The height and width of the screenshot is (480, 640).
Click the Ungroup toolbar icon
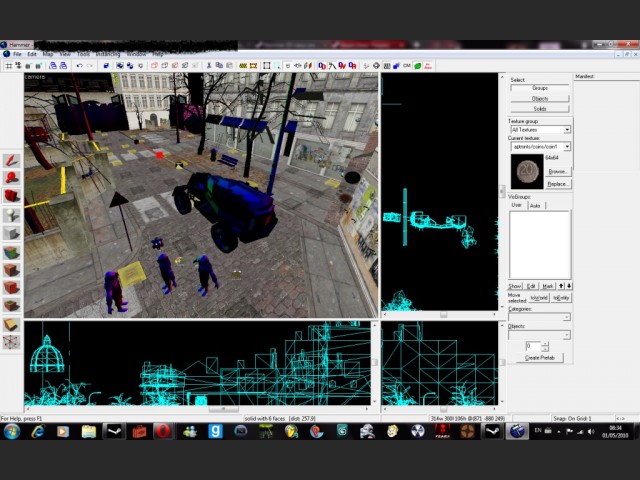[130, 65]
